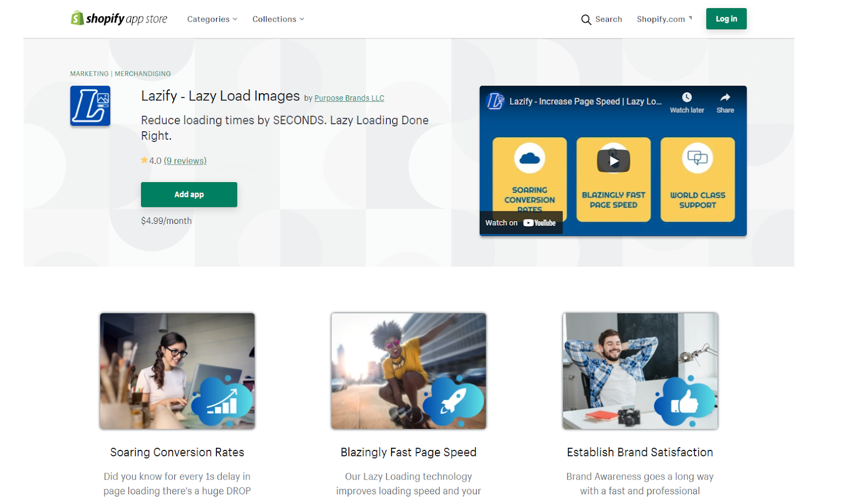Click the Share arrow icon in video
868x497 pixels.
click(725, 98)
